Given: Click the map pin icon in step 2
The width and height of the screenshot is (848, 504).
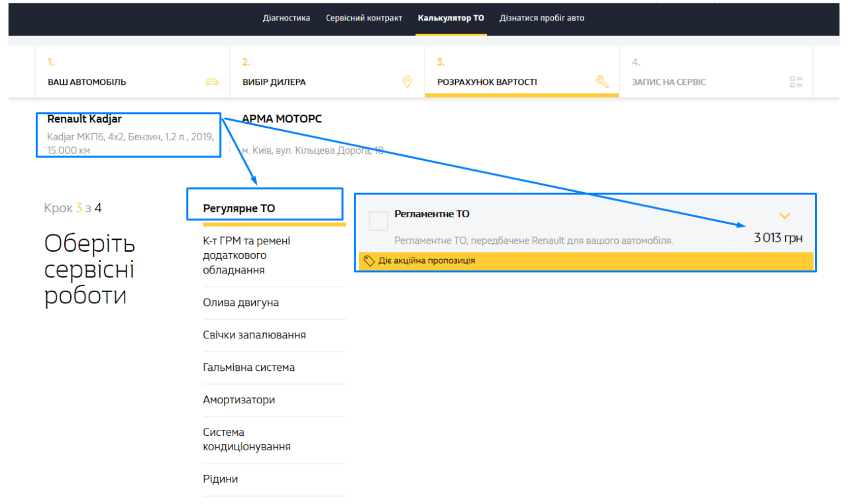Looking at the screenshot, I should (x=407, y=82).
